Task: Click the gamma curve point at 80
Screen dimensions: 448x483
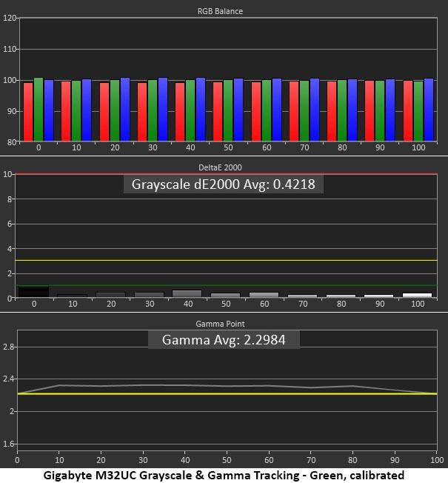Action: 353,386
